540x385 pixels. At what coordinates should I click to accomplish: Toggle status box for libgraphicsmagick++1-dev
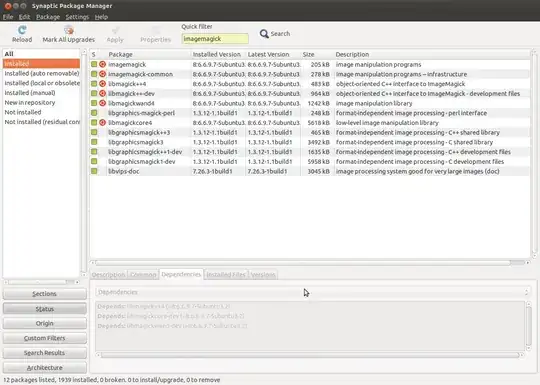pos(94,152)
